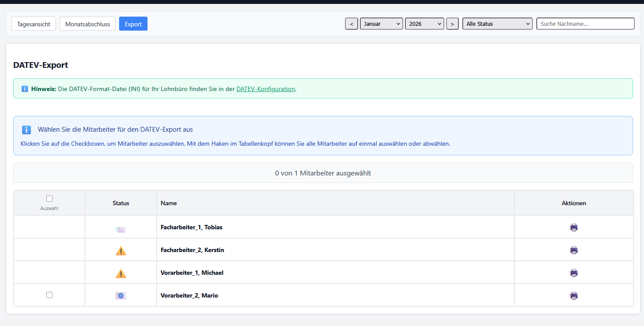Toggle the select-all checkbox in the table header
The image size is (644, 326).
[x=49, y=199]
